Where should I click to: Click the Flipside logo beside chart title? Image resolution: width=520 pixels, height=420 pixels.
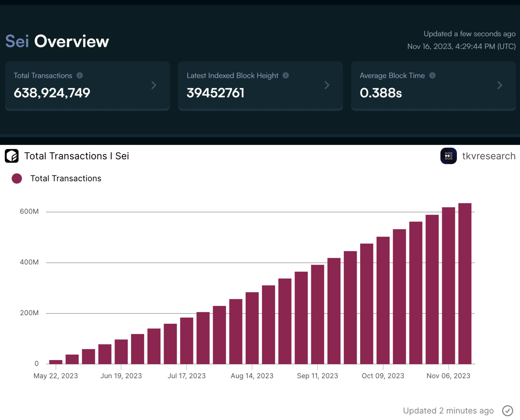pyautogui.click(x=12, y=156)
